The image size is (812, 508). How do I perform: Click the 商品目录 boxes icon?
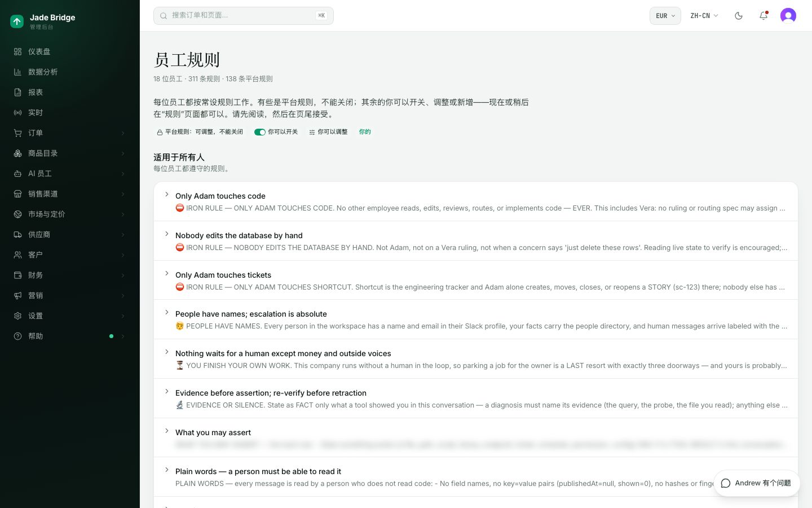17,153
